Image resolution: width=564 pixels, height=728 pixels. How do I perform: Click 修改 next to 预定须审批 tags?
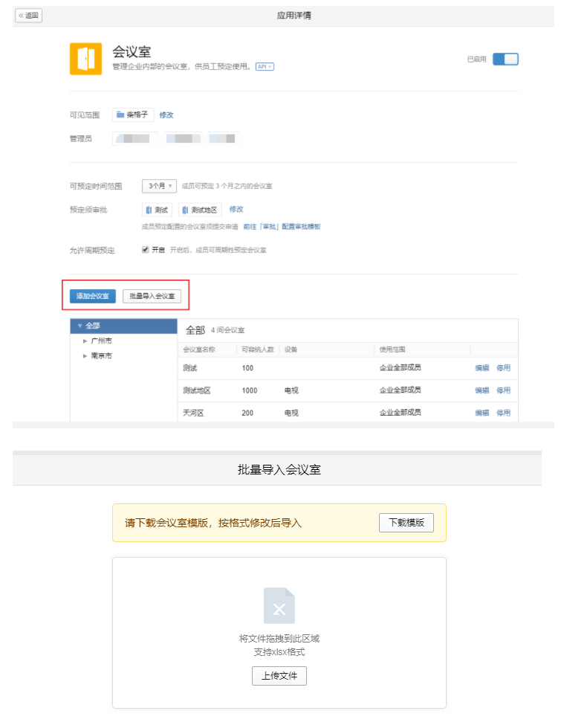(236, 210)
